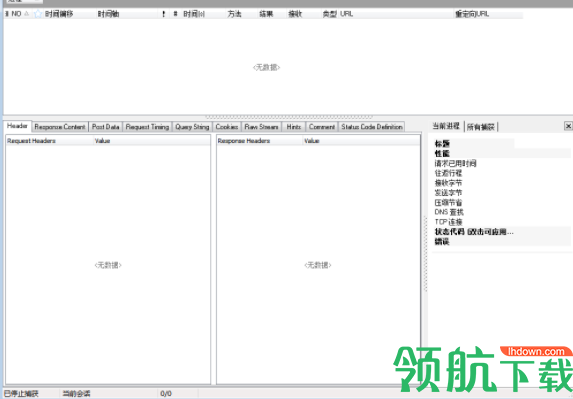Sort by the 方法 column header
The image size is (573, 399).
(x=234, y=14)
